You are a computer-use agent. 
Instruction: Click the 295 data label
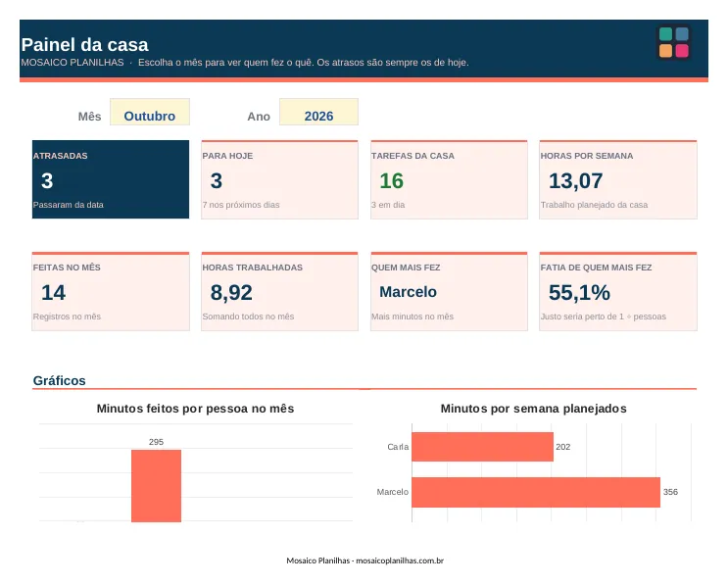(156, 442)
